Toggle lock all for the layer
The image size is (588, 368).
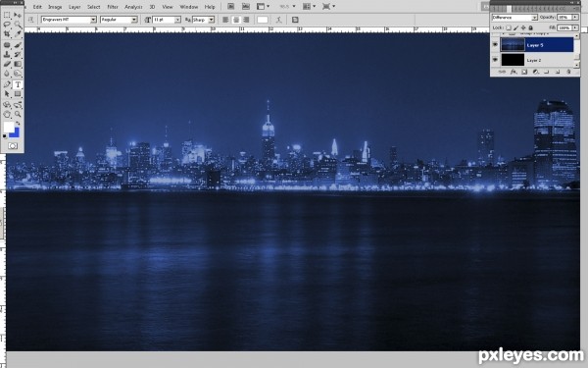pyautogui.click(x=530, y=27)
